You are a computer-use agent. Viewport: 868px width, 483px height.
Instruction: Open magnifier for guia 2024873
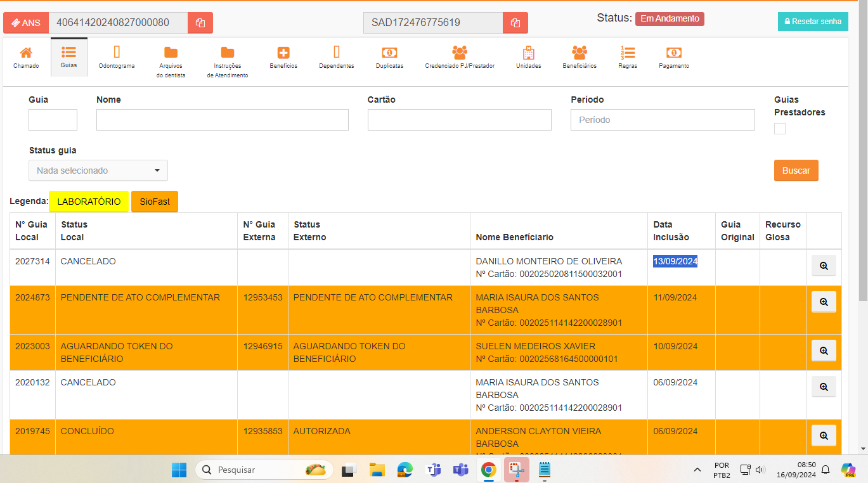pos(824,302)
